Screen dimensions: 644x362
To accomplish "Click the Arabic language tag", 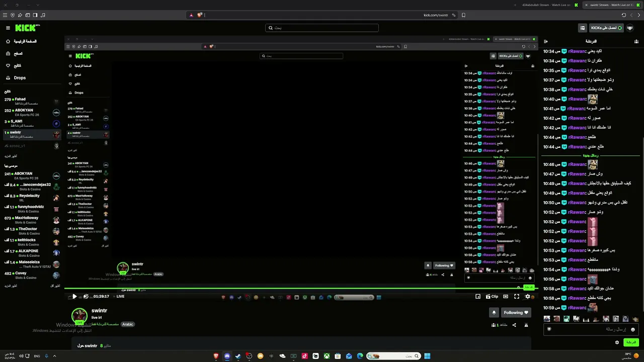I will coord(128,324).
